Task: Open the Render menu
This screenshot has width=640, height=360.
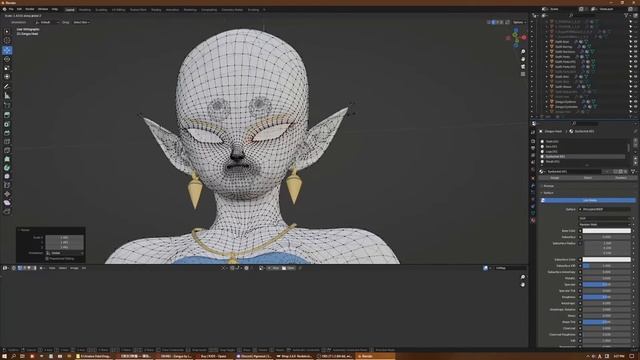Action: 30,9
